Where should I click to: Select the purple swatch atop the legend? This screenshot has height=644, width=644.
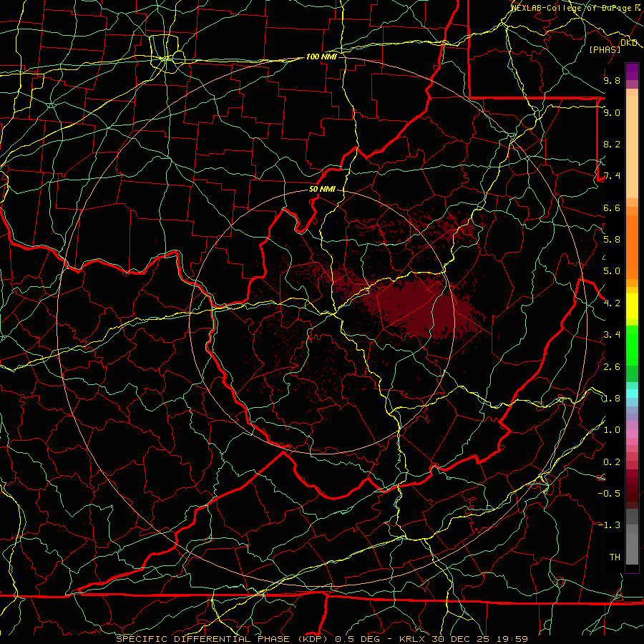coord(632,72)
